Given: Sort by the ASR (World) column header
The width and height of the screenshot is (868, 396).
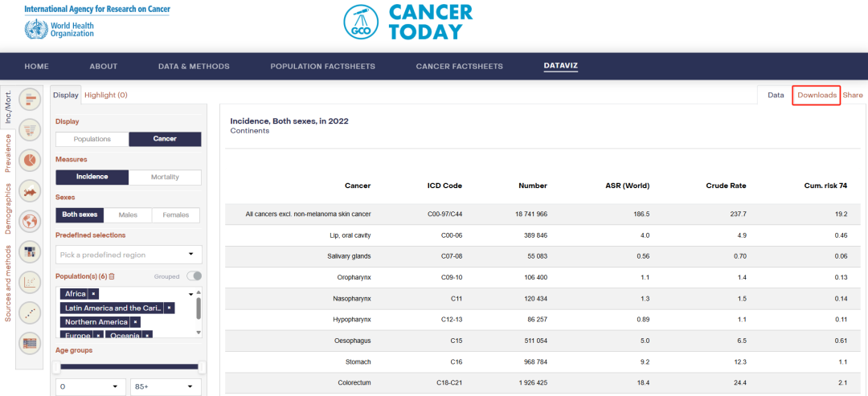Looking at the screenshot, I should click(627, 186).
